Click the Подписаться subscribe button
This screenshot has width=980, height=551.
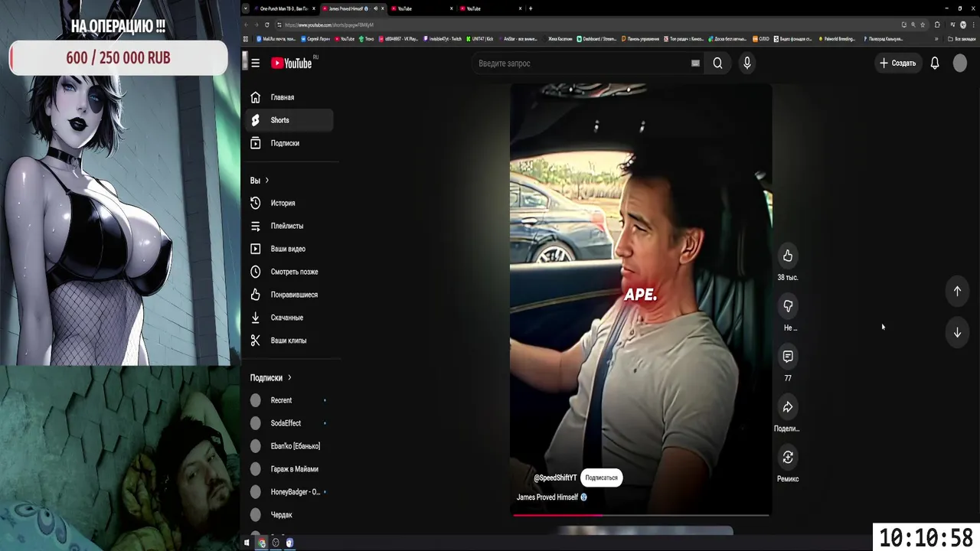click(x=601, y=478)
